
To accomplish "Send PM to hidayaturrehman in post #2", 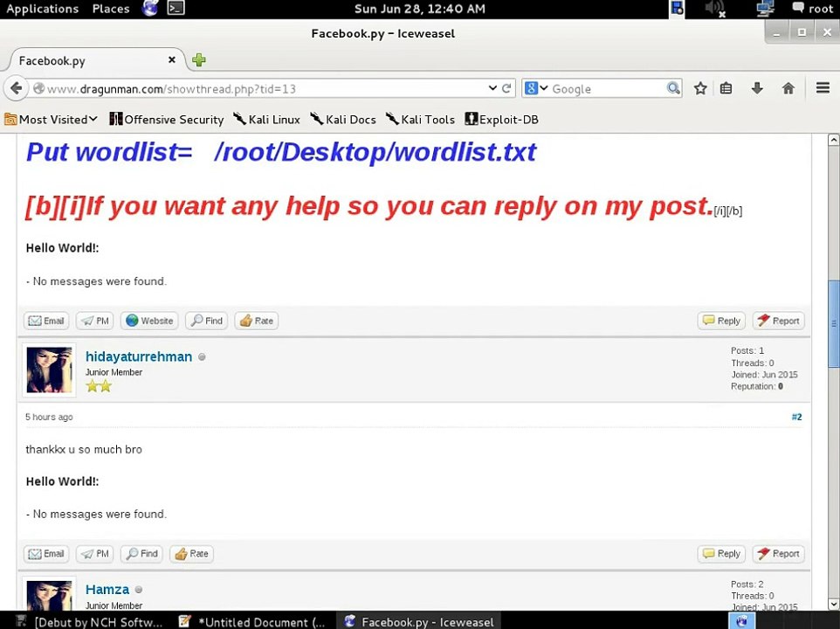I will pyautogui.click(x=95, y=554).
